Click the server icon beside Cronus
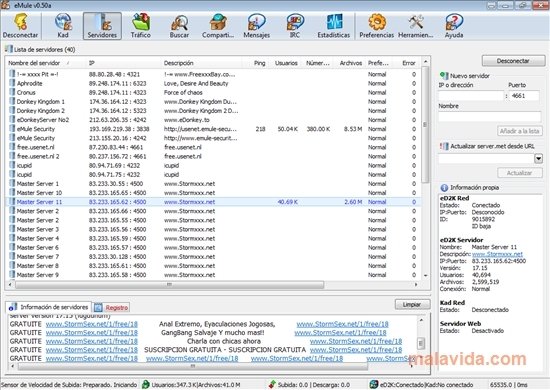This screenshot has width=550, height=390. click(x=12, y=92)
